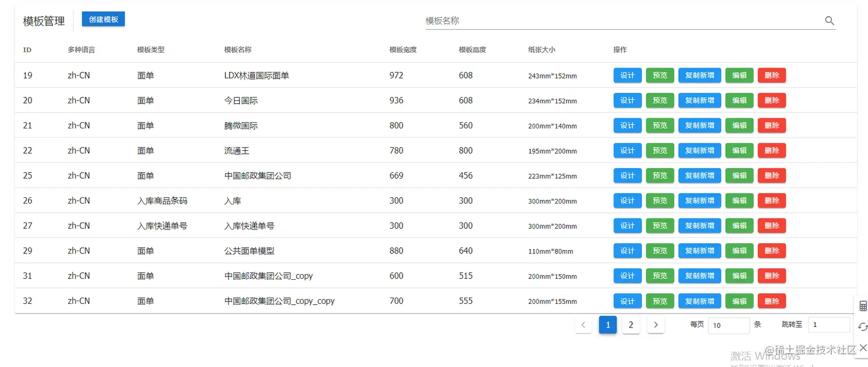Click the 多种语言 column header
This screenshot has width=868, height=367.
point(82,50)
